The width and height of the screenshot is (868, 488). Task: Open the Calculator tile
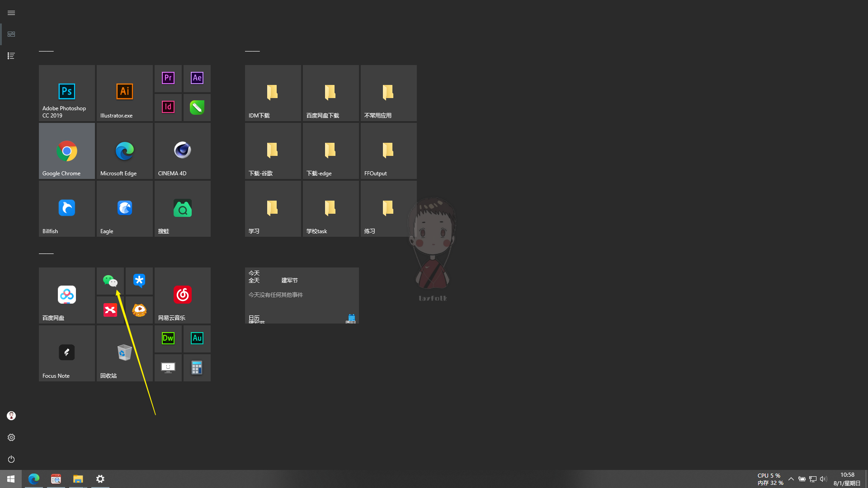[x=197, y=367]
